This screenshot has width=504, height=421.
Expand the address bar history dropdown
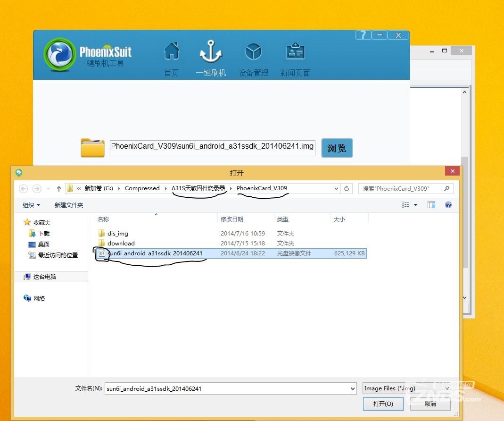(336, 189)
